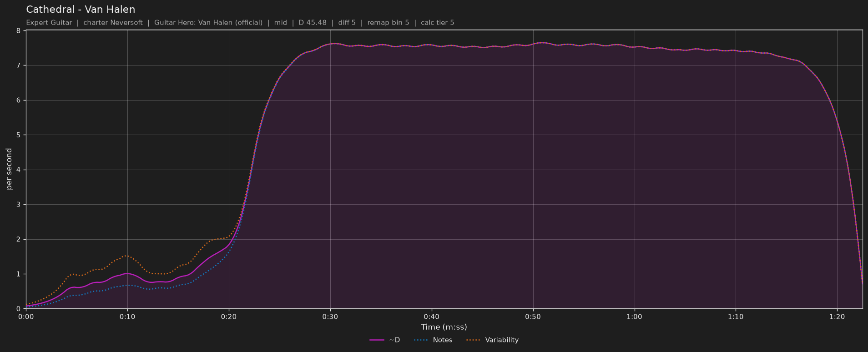868x352 pixels.
Task: Click the y-axis tick label 3
Action: [x=19, y=205]
